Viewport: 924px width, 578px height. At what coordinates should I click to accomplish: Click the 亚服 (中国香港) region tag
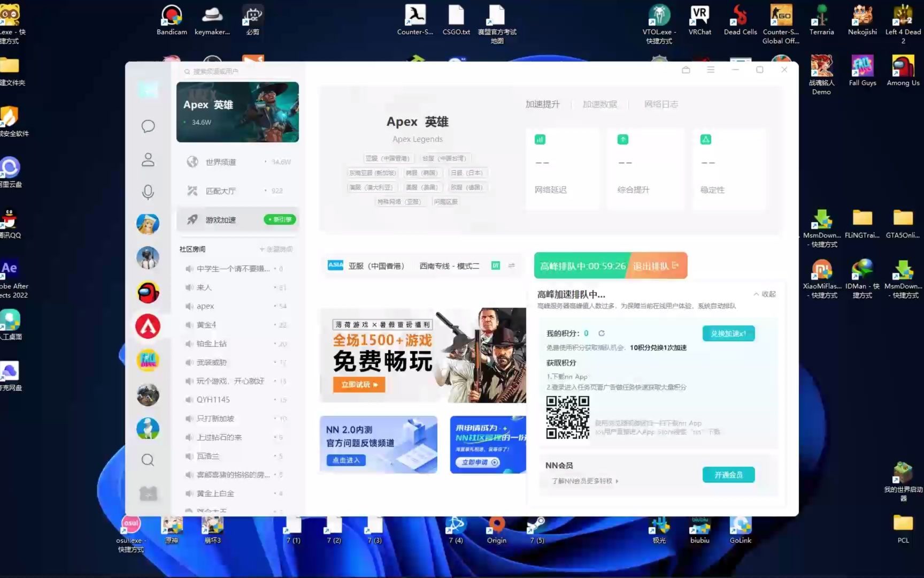click(388, 158)
